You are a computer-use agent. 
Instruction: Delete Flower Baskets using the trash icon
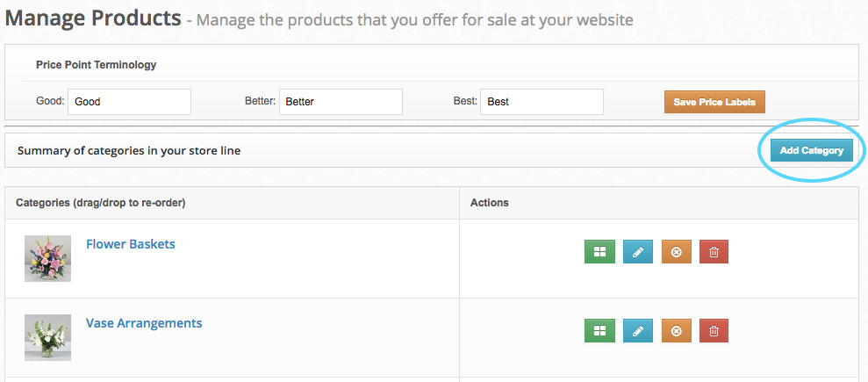[x=714, y=252]
